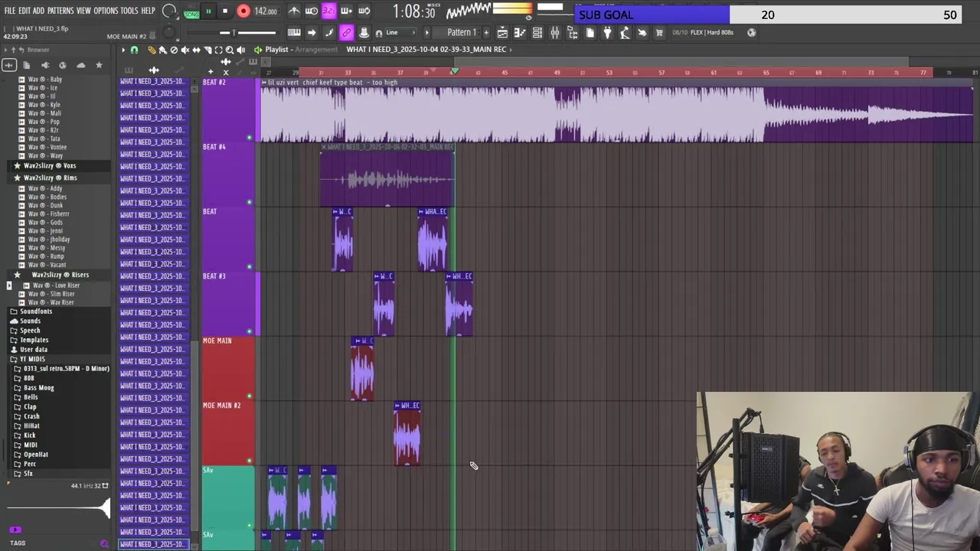Image resolution: width=980 pixels, height=551 pixels.
Task: Click the BEAT #2 audio clip waveform
Action: (x=616, y=115)
